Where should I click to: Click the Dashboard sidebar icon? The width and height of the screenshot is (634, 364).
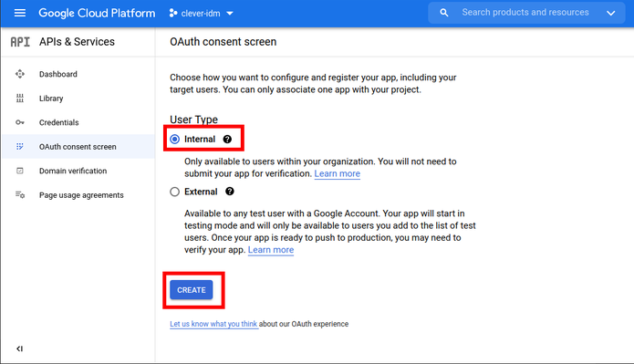(20, 74)
